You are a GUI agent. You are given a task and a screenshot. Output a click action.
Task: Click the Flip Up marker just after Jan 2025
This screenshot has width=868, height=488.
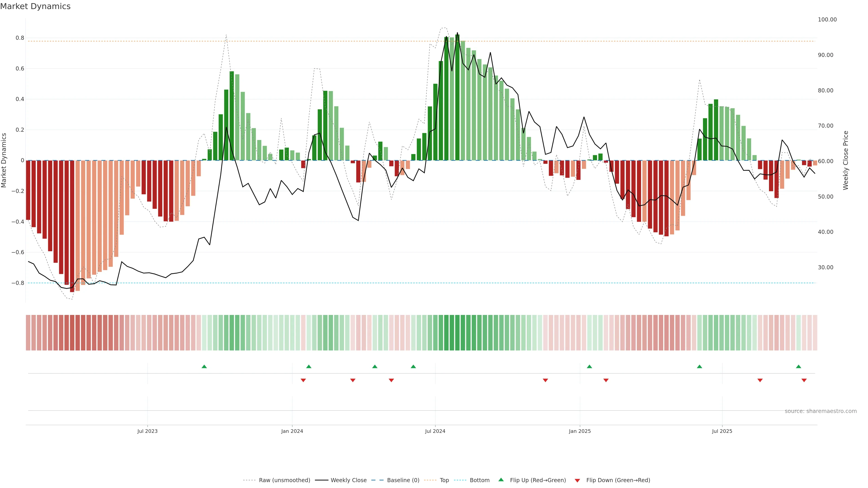[x=589, y=366]
